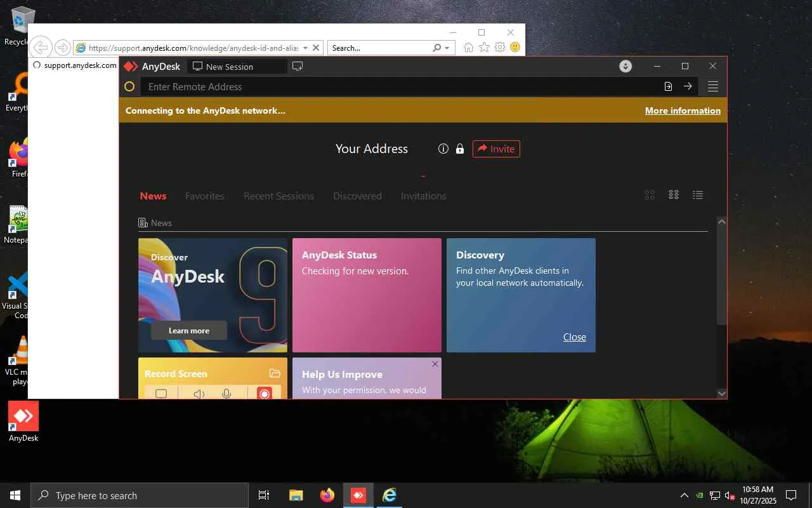Toggle the speaker icon on Record Screen card

[x=199, y=394]
